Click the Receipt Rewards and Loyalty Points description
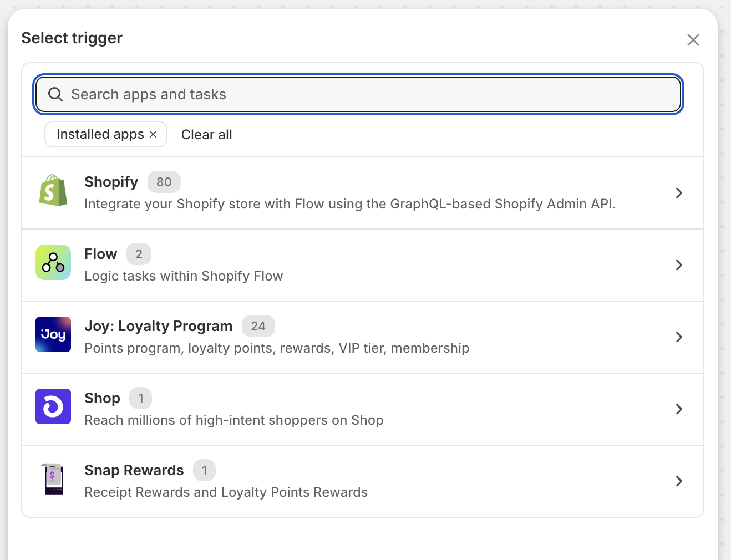Screen dimensions: 731x560 [x=226, y=492]
